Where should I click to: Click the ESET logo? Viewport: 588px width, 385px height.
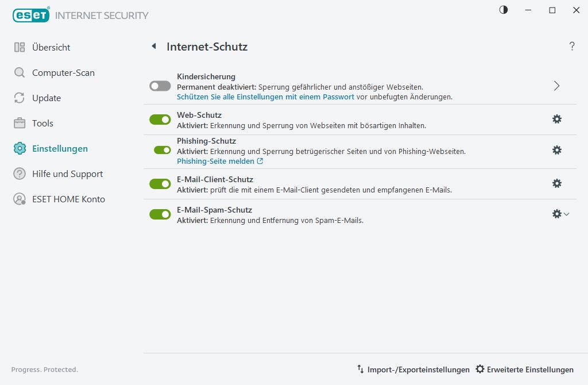coord(30,16)
